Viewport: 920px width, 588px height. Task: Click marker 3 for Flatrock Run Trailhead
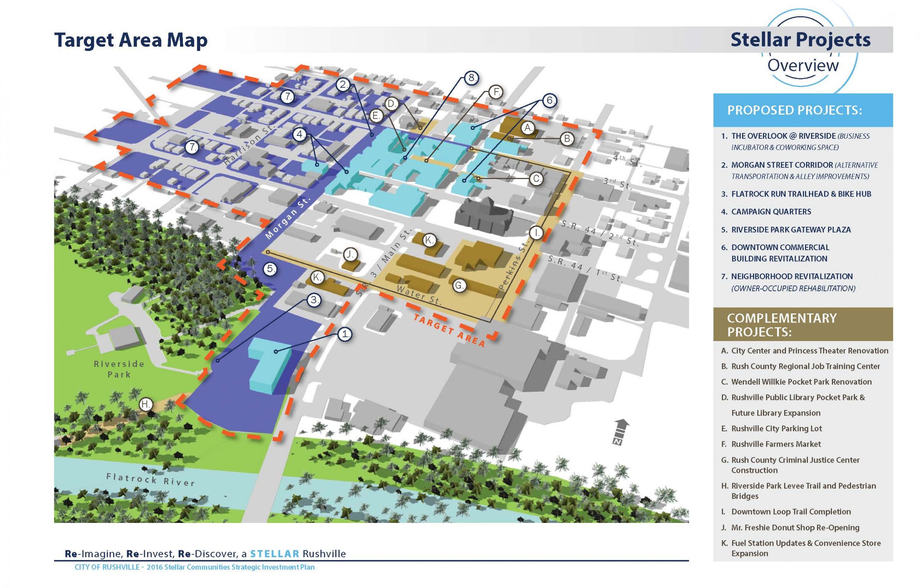pyautogui.click(x=313, y=300)
